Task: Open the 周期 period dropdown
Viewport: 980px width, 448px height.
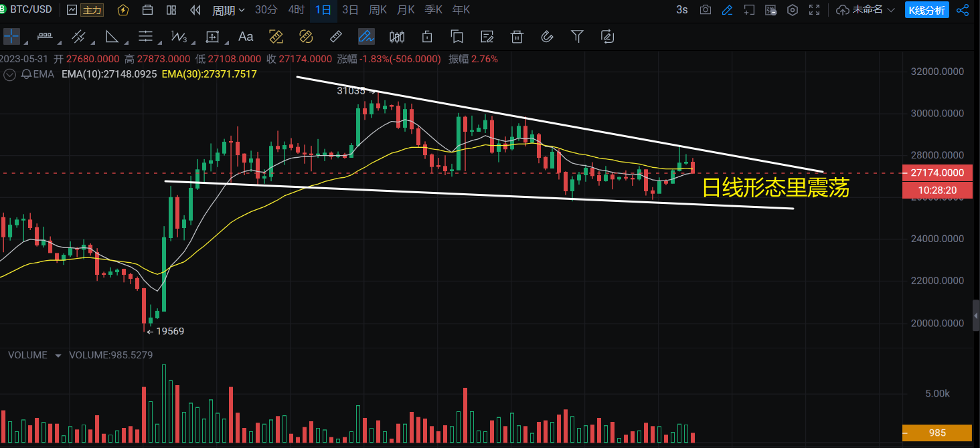Action: (x=228, y=10)
